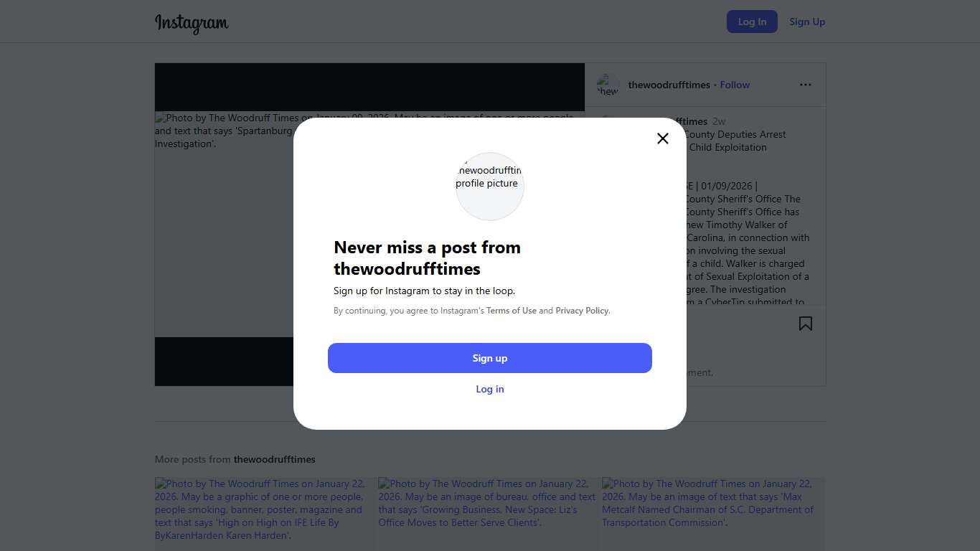Click the profile picture in the dialog
Image resolution: width=980 pixels, height=551 pixels.
click(490, 186)
